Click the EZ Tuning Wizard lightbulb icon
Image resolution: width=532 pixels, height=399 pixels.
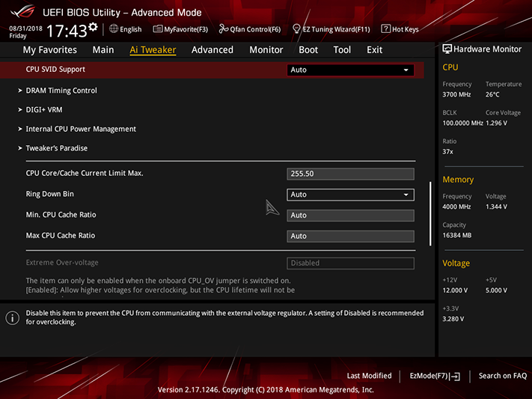click(x=296, y=29)
